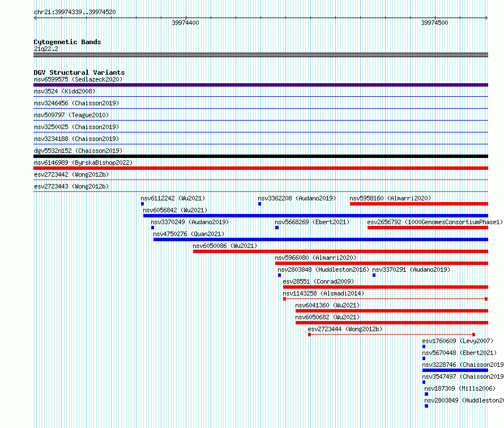Screen dimensions: 504x428
Task: Click the blue nsv3362208 marker square
Action: coord(260,204)
